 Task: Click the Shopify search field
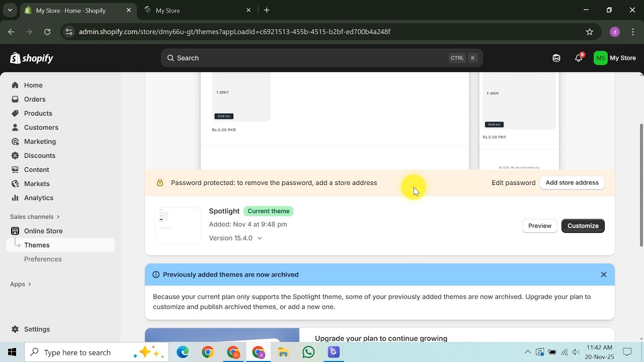[x=322, y=58]
